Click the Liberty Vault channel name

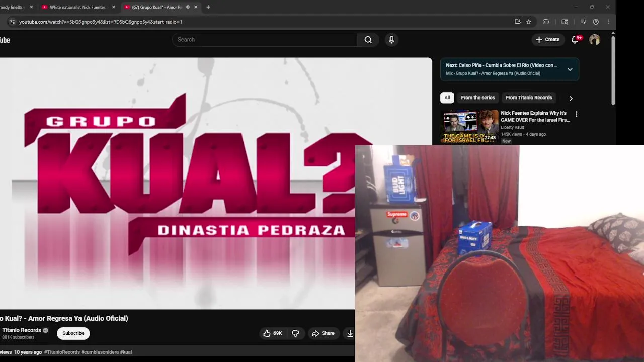pos(512,128)
